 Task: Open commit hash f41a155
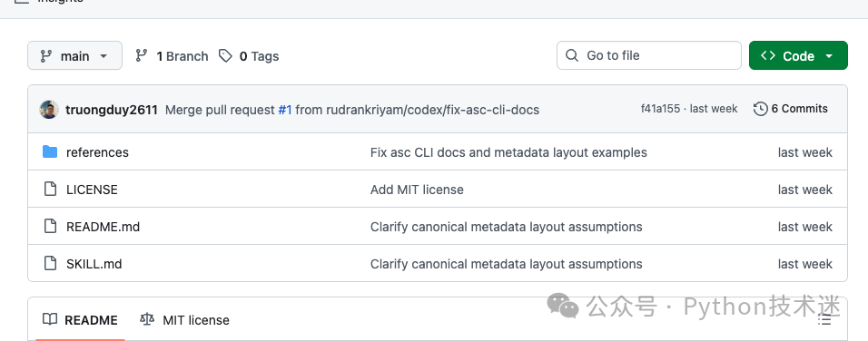(x=660, y=109)
